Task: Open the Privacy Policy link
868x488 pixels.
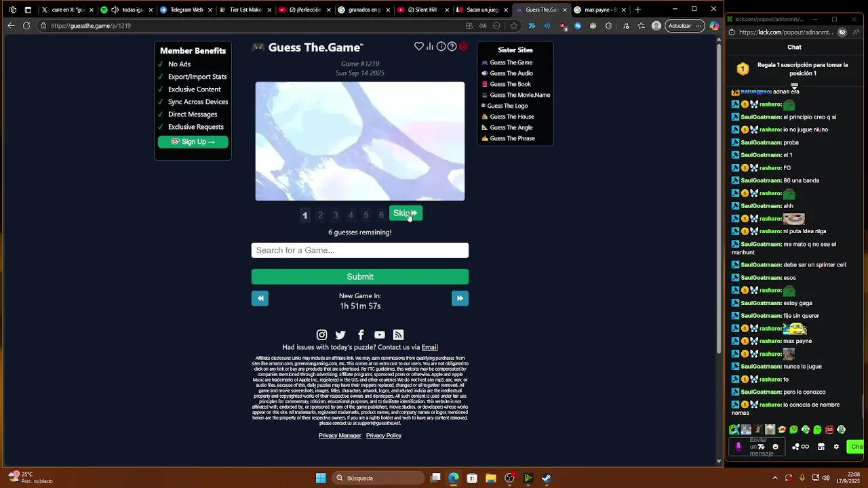Action: [x=384, y=436]
